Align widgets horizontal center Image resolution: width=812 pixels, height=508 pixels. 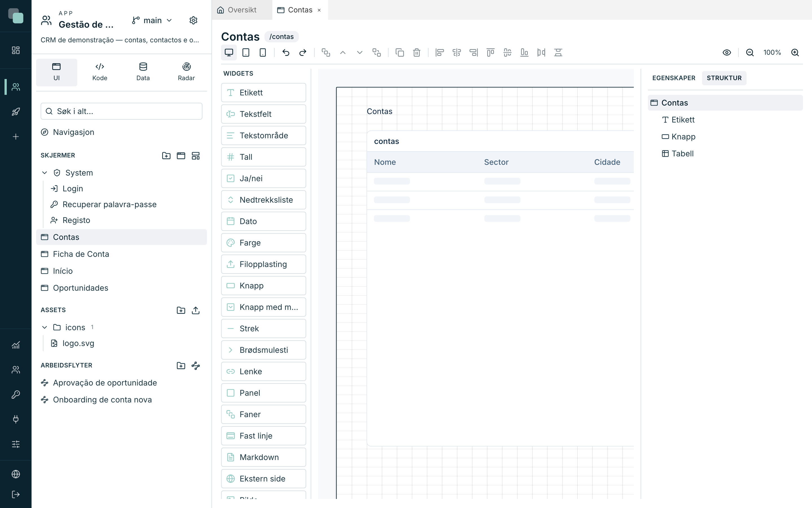[457, 52]
